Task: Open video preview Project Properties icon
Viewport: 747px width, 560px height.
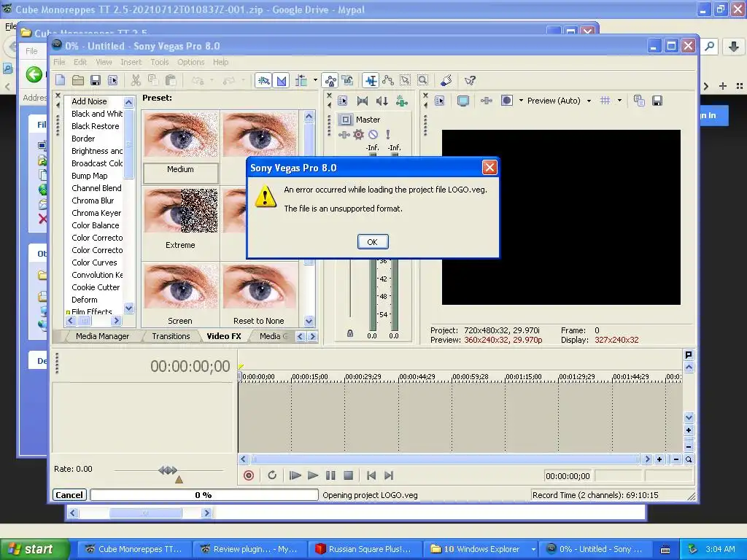Action: coord(439,101)
